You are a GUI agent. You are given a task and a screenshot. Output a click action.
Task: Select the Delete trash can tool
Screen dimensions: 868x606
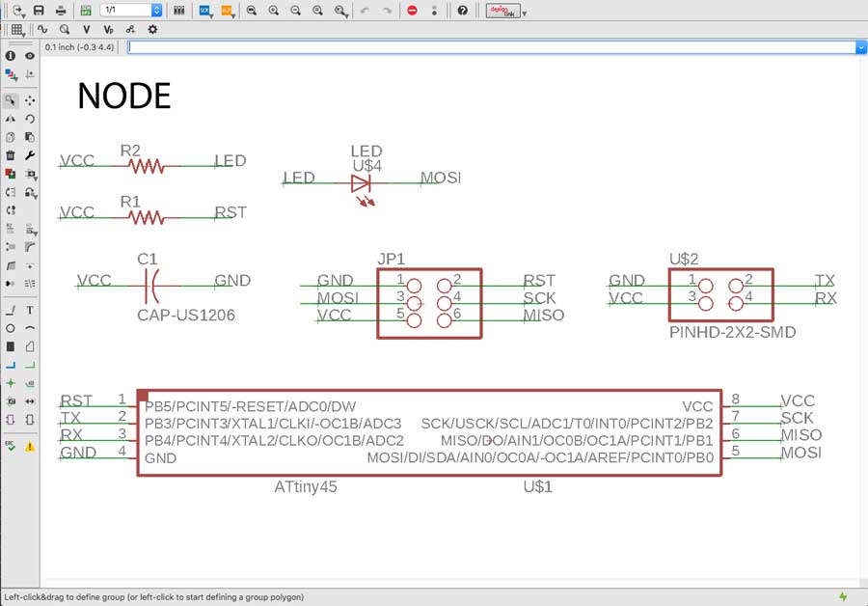(11, 154)
